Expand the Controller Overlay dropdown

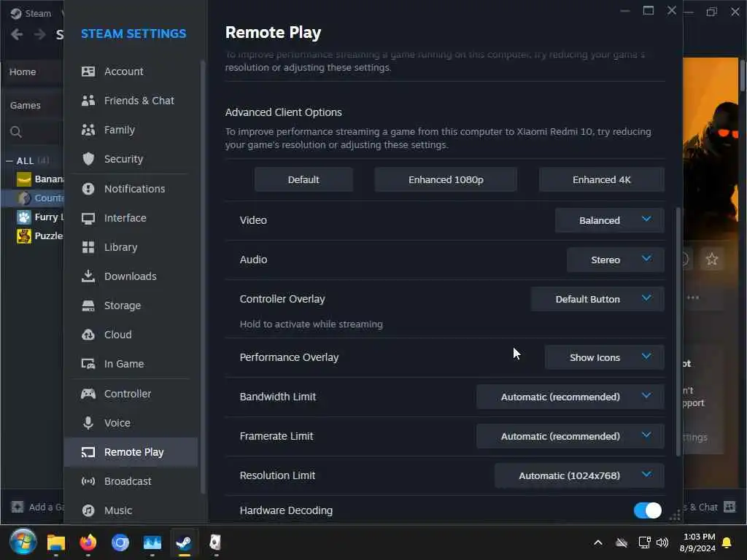pyautogui.click(x=597, y=299)
